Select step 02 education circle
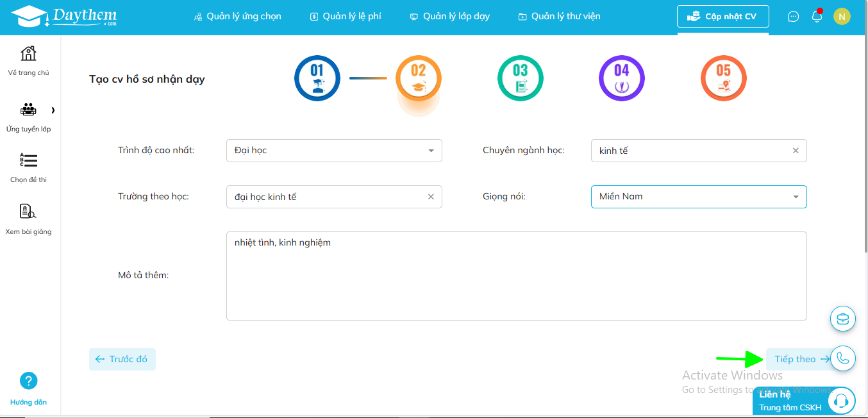 pyautogui.click(x=419, y=78)
